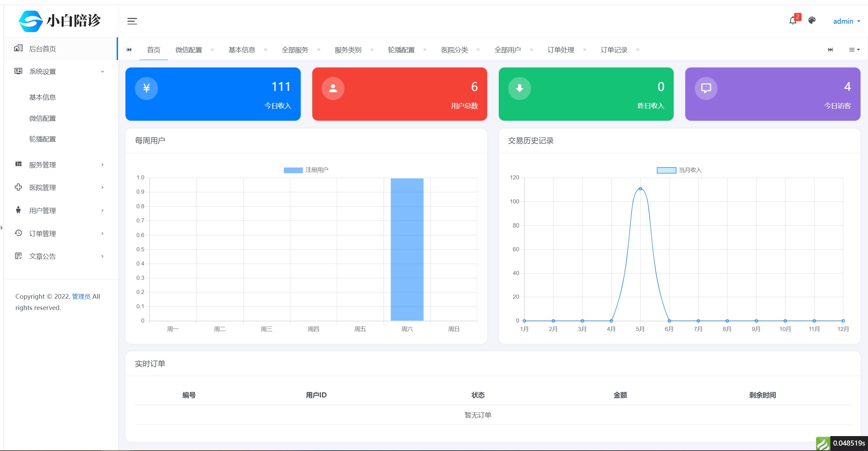
Task: Switch to the 首页 tab
Action: pos(154,50)
